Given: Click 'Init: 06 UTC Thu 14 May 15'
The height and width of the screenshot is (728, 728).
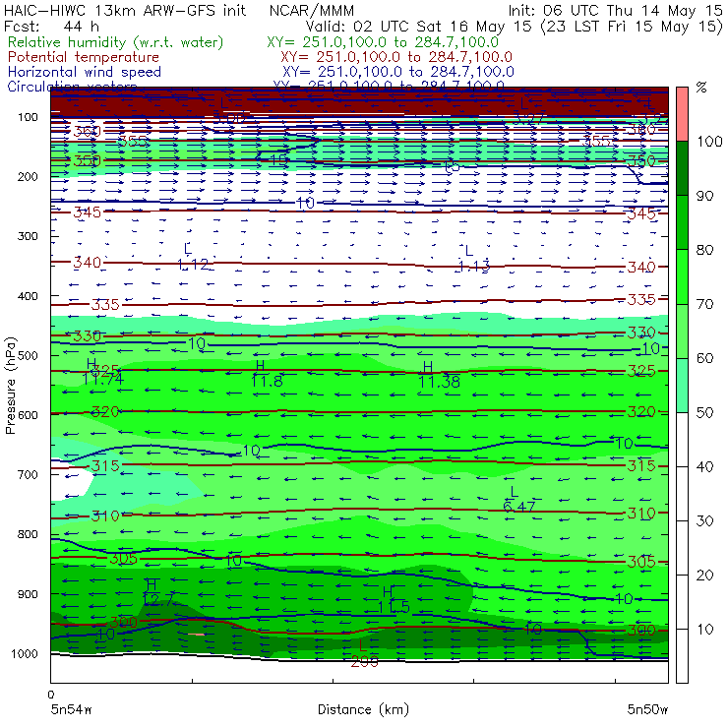Looking at the screenshot, I should click(x=615, y=10).
